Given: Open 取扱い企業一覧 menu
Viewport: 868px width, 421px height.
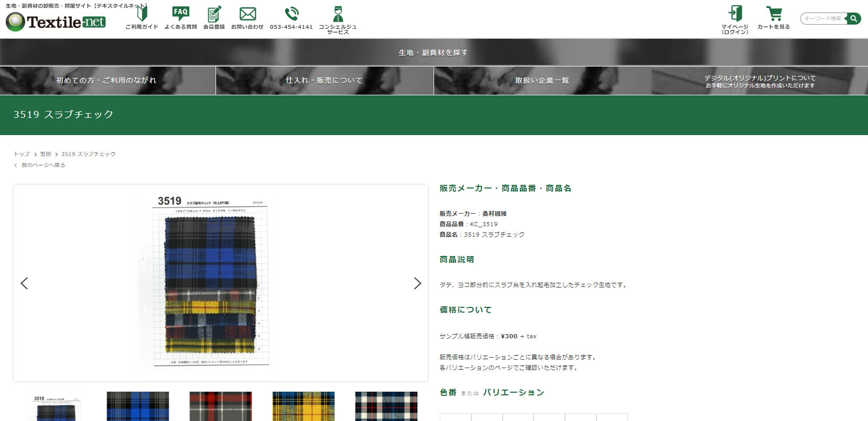Looking at the screenshot, I should pyautogui.click(x=542, y=80).
